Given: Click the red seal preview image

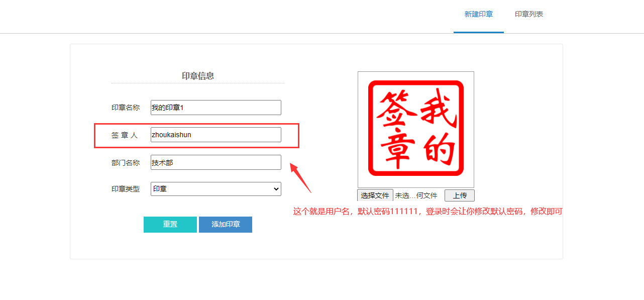Looking at the screenshot, I should pyautogui.click(x=416, y=130).
